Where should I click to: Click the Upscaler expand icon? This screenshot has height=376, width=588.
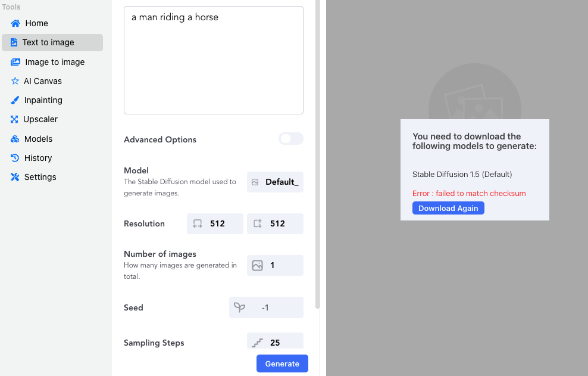(x=15, y=119)
